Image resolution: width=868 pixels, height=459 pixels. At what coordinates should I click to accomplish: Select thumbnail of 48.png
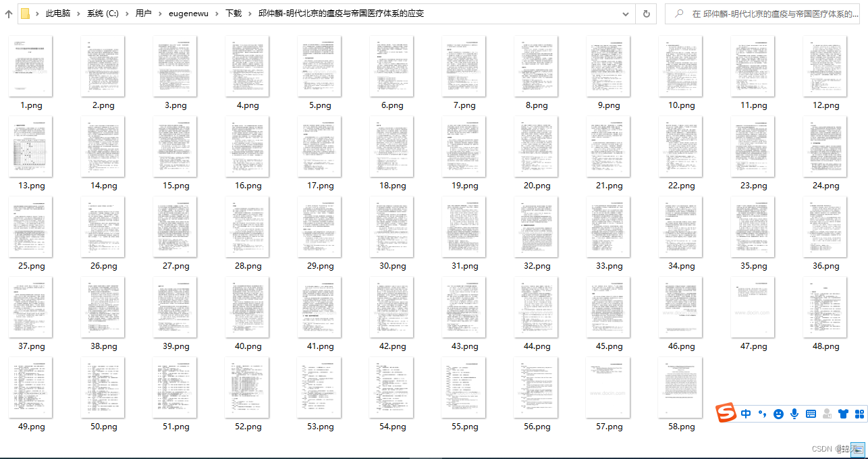coord(825,307)
